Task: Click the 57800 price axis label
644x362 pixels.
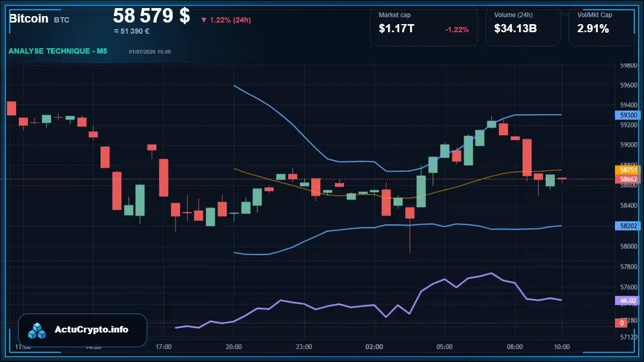Action: (629, 267)
